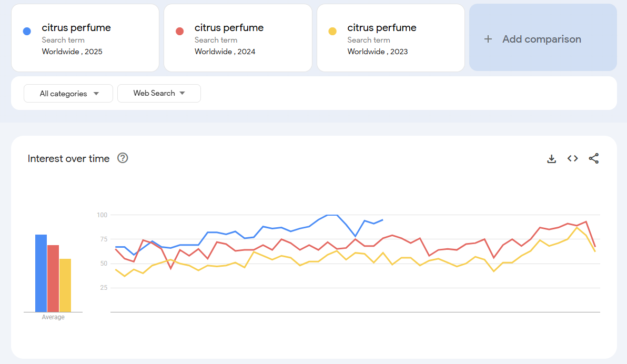Viewport: 627px width, 364px height.
Task: Click the blue dot for the 2025 term
Action: coord(27,31)
